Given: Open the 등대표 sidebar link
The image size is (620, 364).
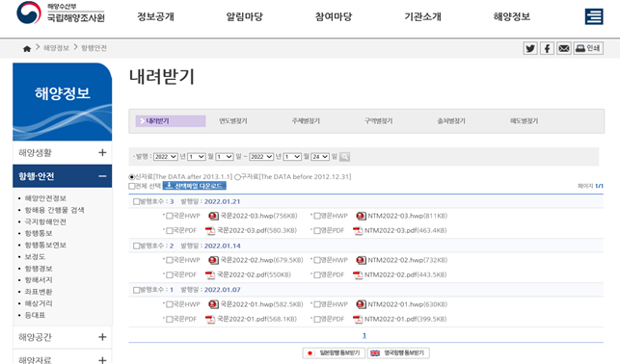Looking at the screenshot, I should (35, 315).
